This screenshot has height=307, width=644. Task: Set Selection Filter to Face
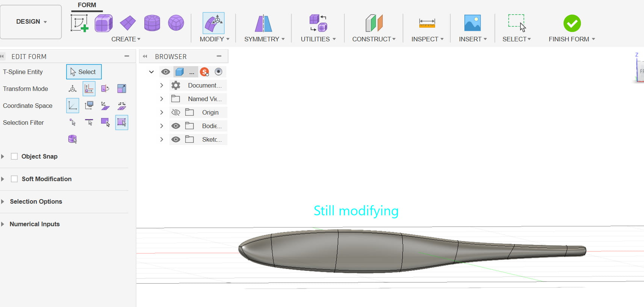105,122
